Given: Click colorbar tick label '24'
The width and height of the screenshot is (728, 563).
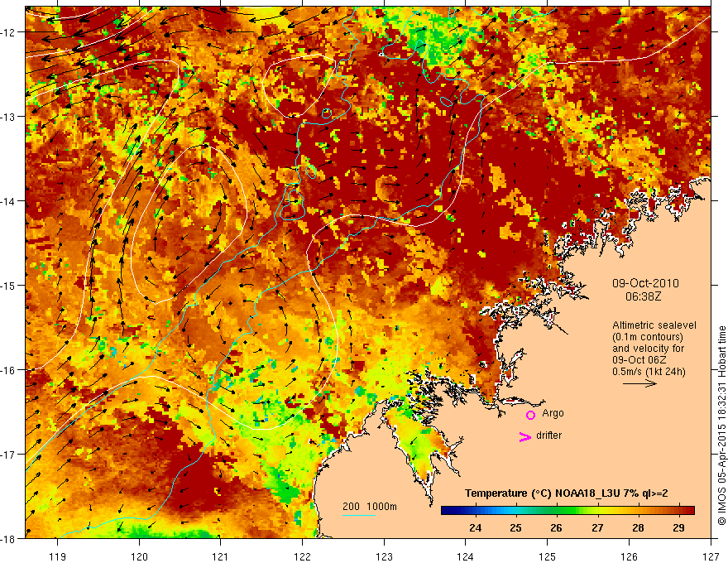Looking at the screenshot, I should 475,528.
